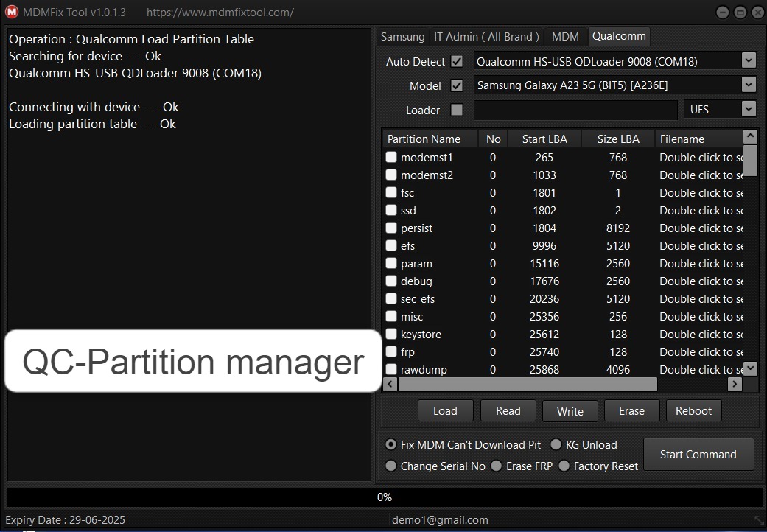Enable the Auto Detect checkbox
Screen dimensions: 767x532
(x=457, y=61)
